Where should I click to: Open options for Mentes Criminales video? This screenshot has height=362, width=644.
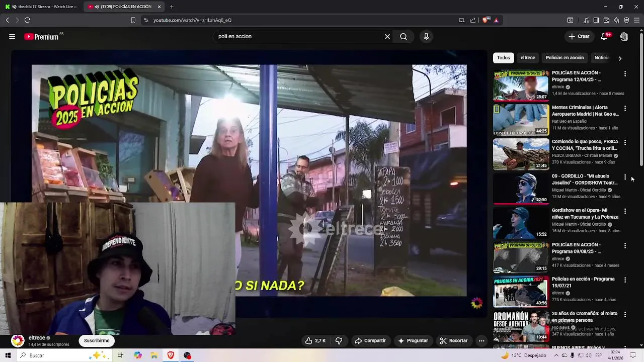[x=625, y=108]
